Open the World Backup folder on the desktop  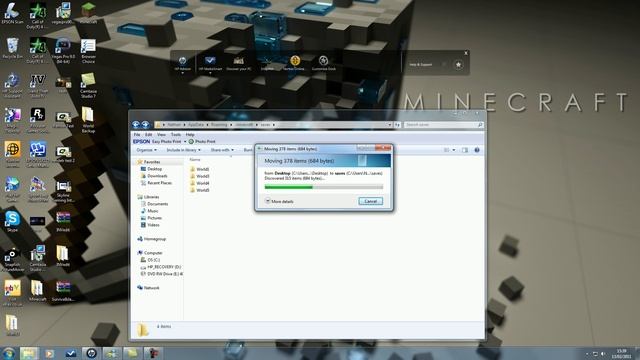coord(88,119)
